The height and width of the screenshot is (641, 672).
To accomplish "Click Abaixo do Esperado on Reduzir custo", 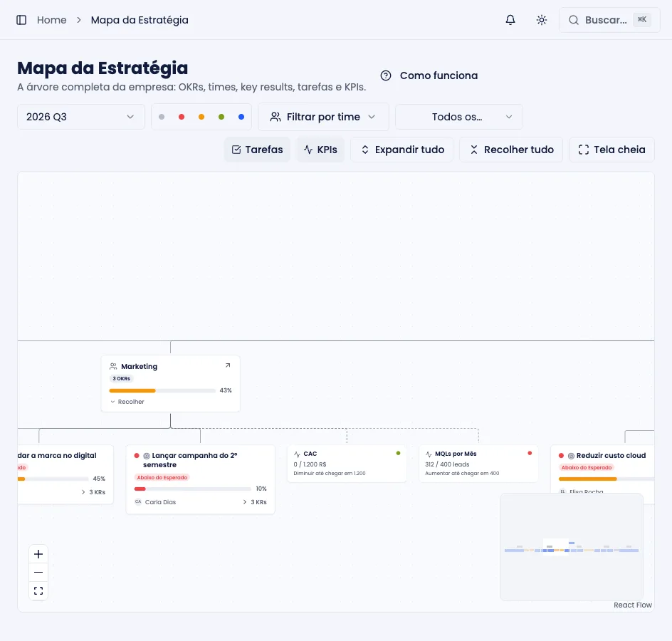I will pos(587,468).
